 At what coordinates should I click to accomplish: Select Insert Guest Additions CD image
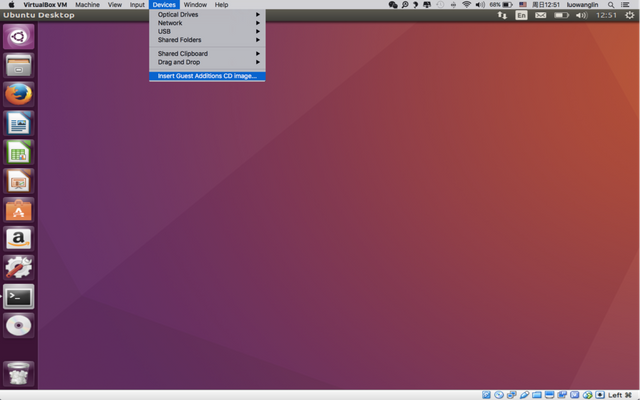[207, 76]
